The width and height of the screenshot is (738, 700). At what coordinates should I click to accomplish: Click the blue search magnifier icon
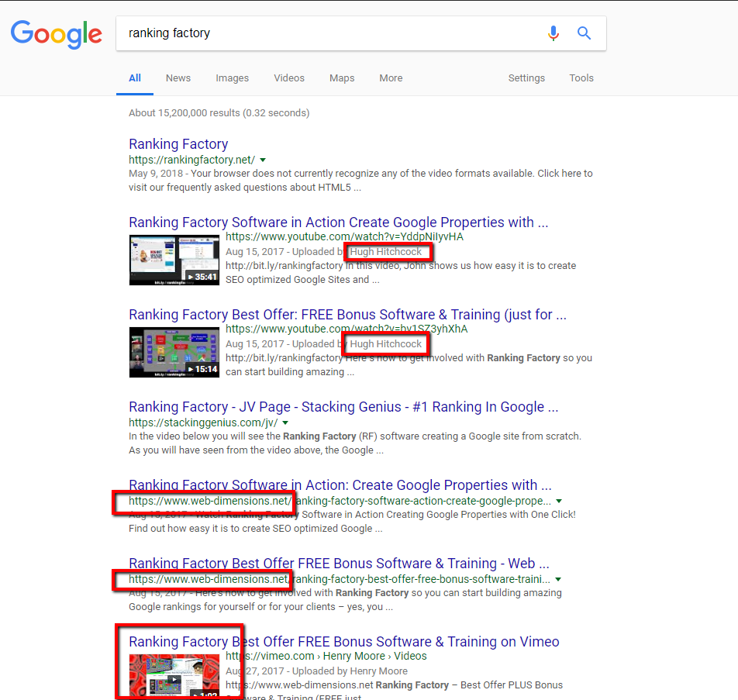584,33
